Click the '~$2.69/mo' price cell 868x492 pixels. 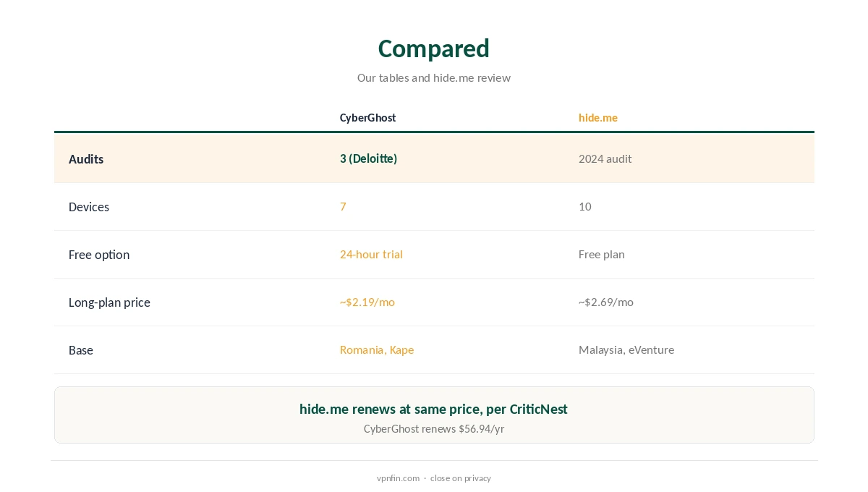(606, 302)
